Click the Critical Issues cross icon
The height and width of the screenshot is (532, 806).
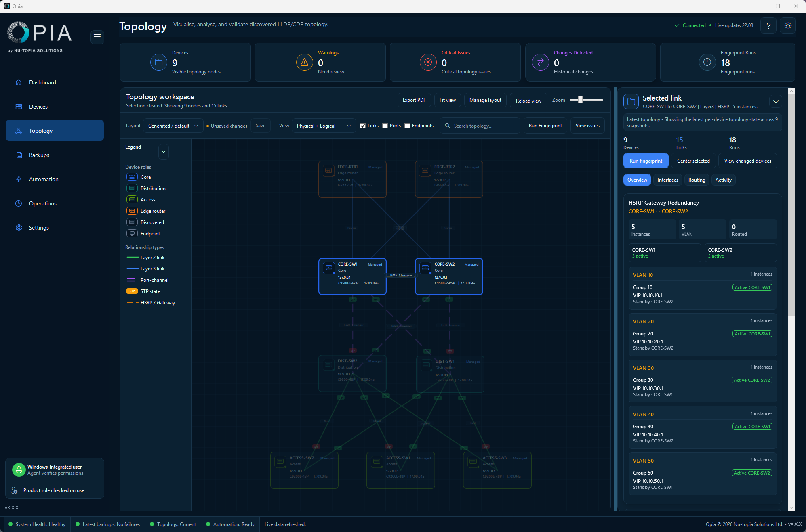pyautogui.click(x=428, y=62)
